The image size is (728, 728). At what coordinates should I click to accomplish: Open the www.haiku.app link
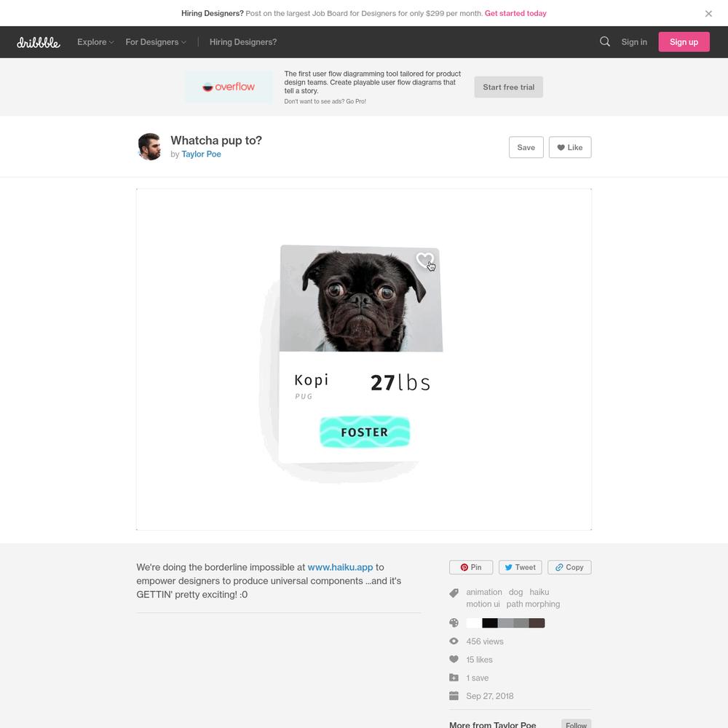340,567
